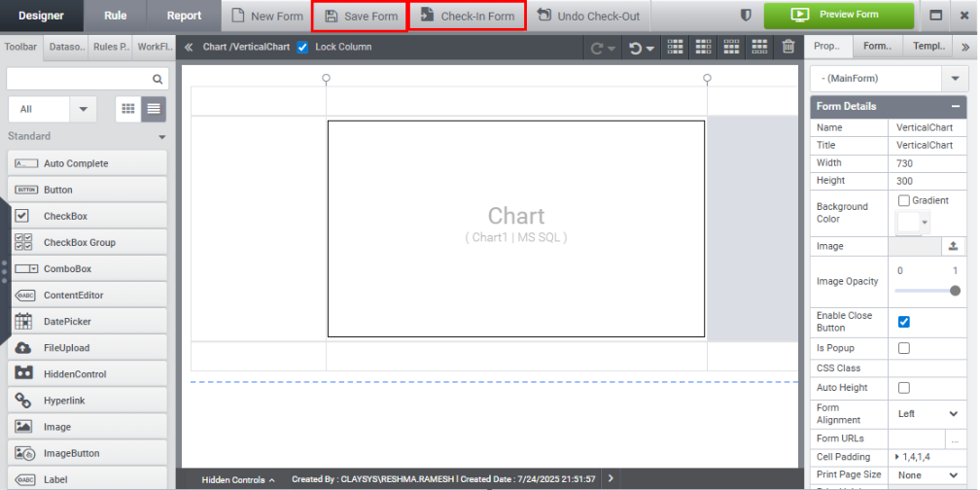Viewport: 980px width, 490px height.
Task: Expand the Form Alignment dropdown
Action: pyautogui.click(x=954, y=413)
